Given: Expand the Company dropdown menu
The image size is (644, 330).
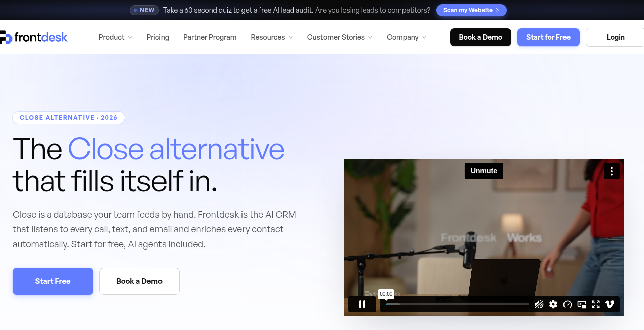Looking at the screenshot, I should [407, 37].
